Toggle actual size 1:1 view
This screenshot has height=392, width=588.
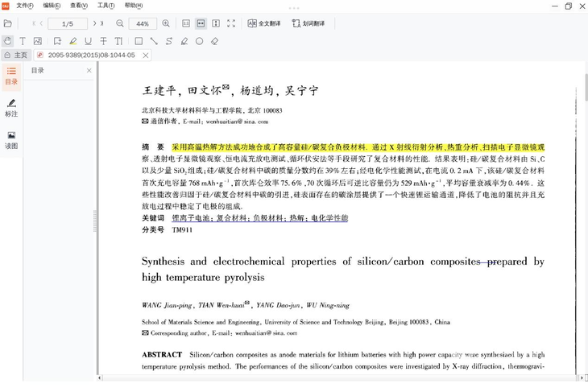[x=186, y=24]
